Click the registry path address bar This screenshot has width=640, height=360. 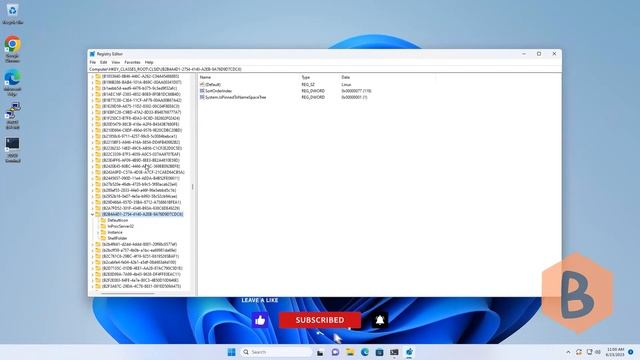324,69
